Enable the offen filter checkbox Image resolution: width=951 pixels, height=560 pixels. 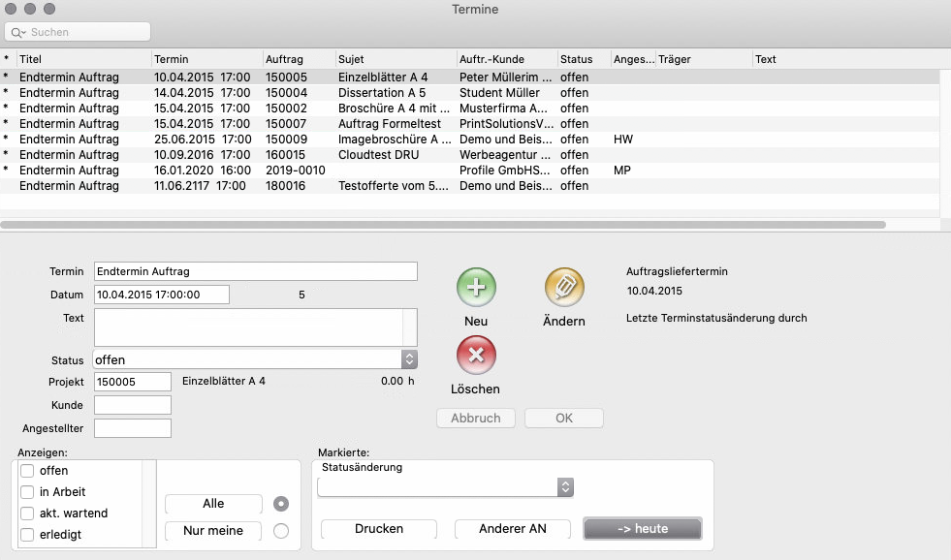click(x=27, y=471)
